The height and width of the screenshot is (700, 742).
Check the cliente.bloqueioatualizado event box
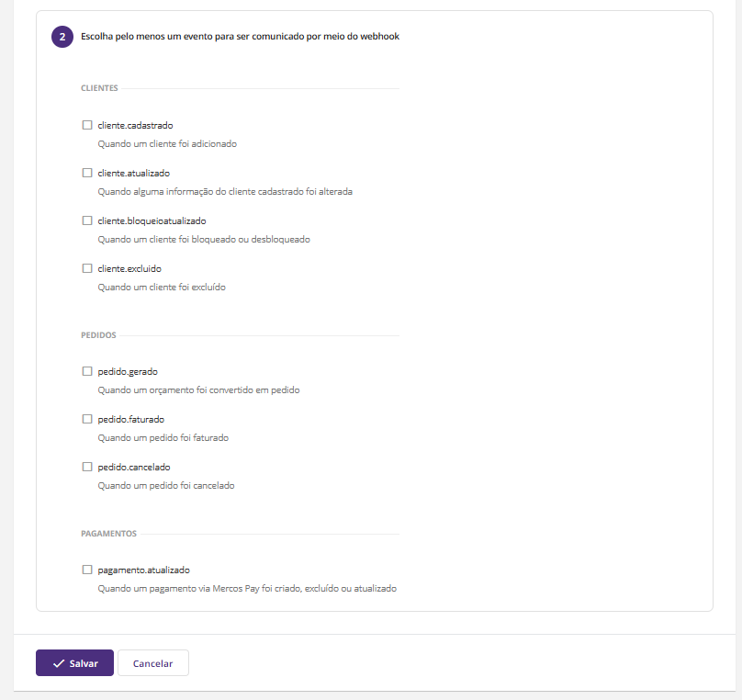(87, 220)
